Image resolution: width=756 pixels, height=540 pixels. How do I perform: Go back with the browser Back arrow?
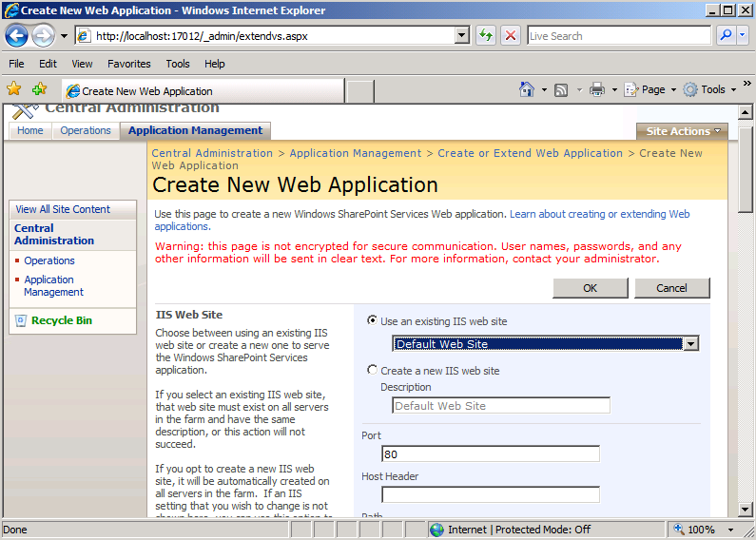coord(17,36)
